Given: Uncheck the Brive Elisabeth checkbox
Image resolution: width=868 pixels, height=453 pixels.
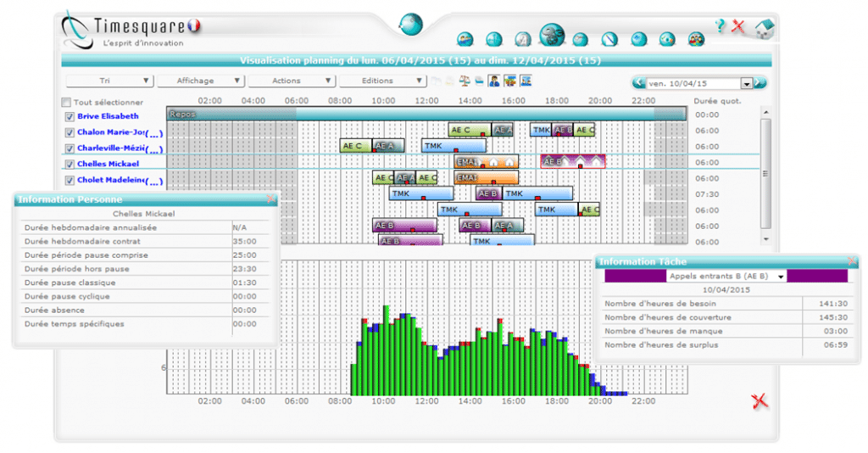Looking at the screenshot, I should click(70, 116).
